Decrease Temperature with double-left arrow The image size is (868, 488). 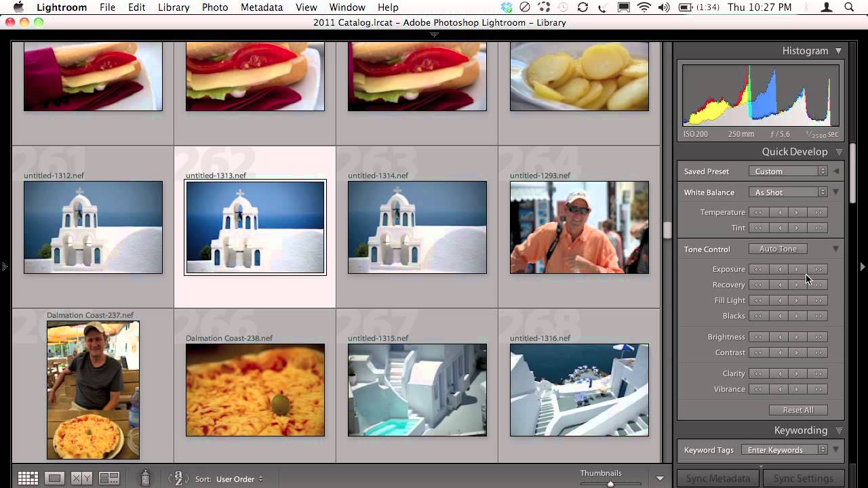pyautogui.click(x=758, y=212)
